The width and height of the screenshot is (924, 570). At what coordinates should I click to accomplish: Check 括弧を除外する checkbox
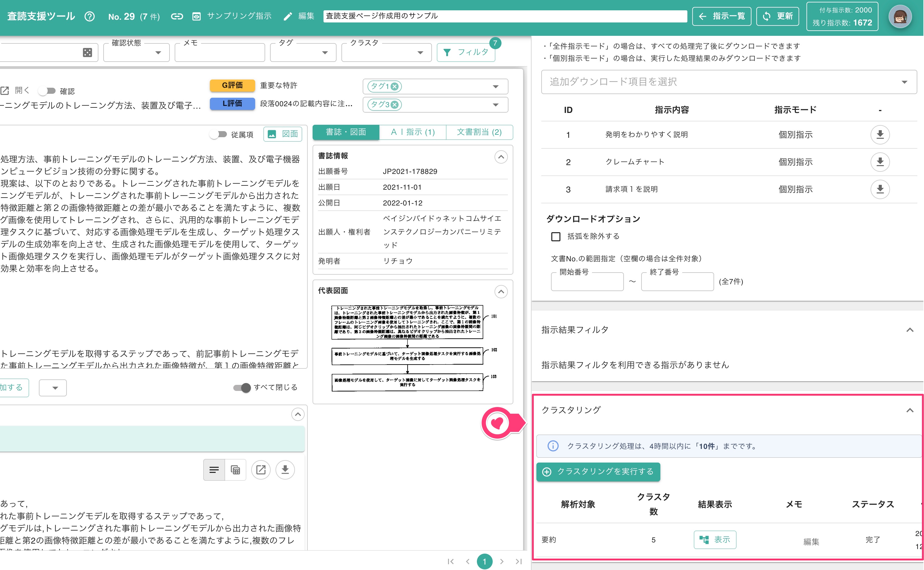pyautogui.click(x=555, y=236)
